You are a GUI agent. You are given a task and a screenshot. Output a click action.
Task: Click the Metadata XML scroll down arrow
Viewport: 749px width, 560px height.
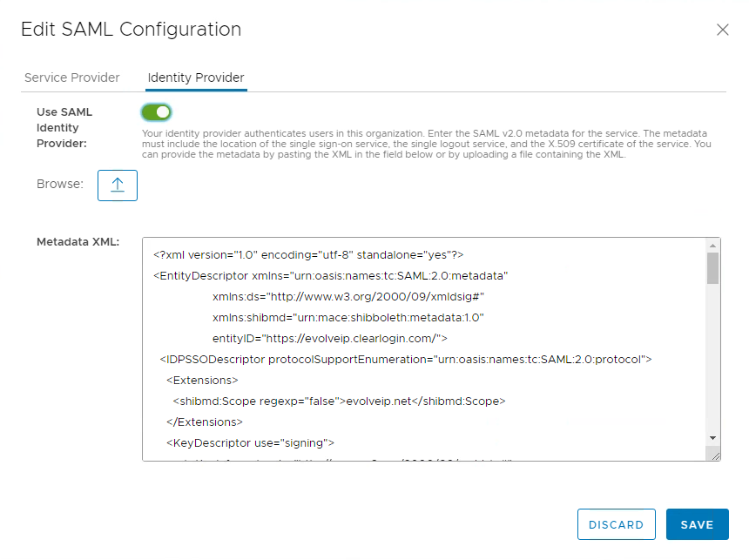coord(712,437)
